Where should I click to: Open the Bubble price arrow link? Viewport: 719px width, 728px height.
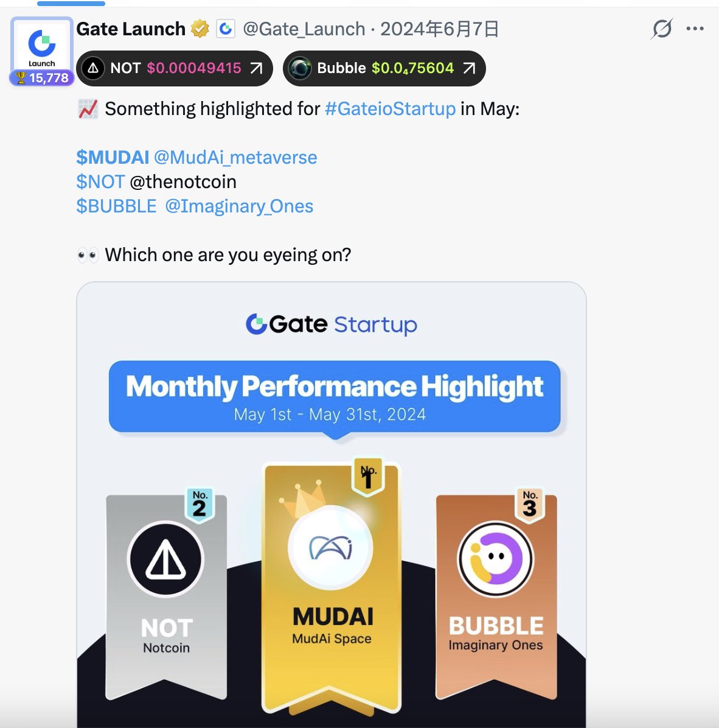pyautogui.click(x=470, y=68)
